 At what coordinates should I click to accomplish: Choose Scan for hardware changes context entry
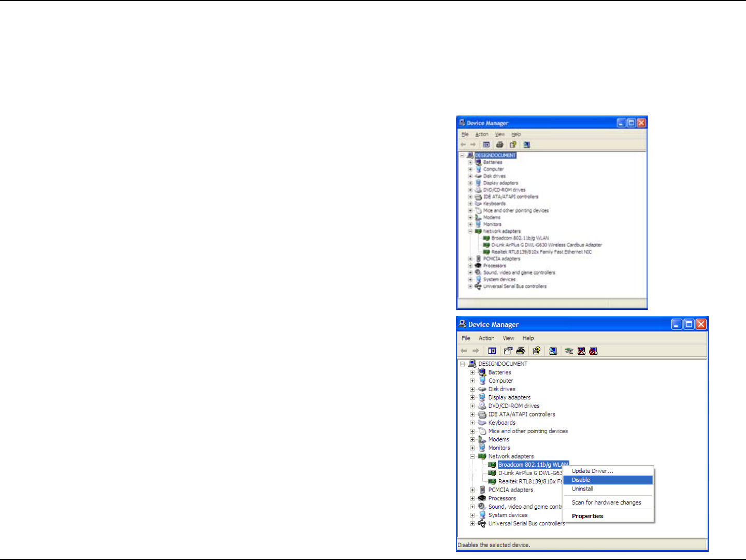coord(608,502)
